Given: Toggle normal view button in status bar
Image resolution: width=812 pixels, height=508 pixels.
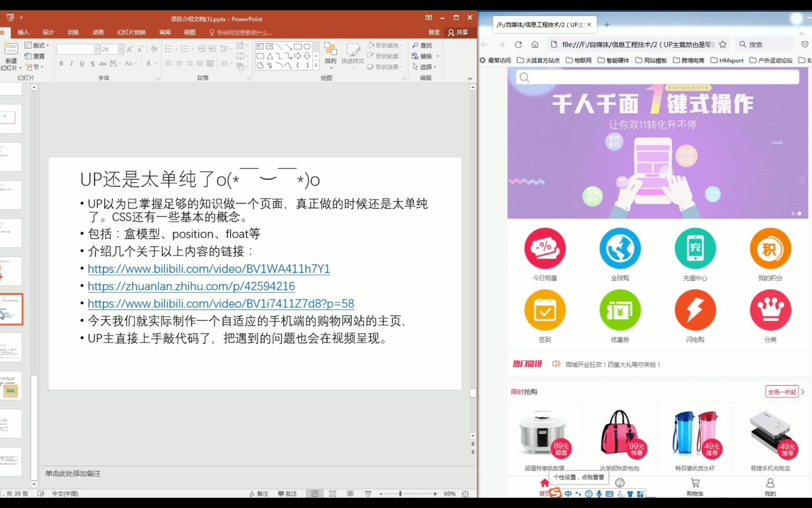Looking at the screenshot, I should (x=315, y=494).
